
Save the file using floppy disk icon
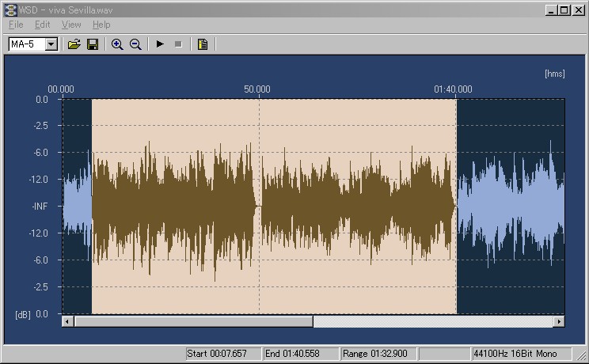click(93, 44)
